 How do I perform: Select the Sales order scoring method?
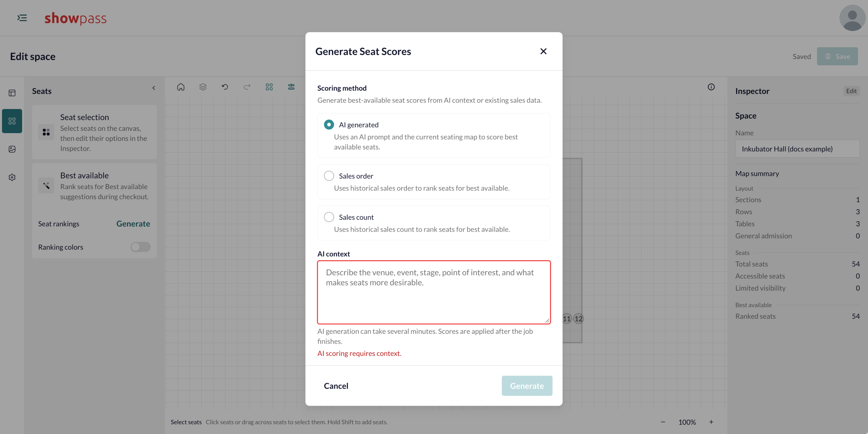329,176
